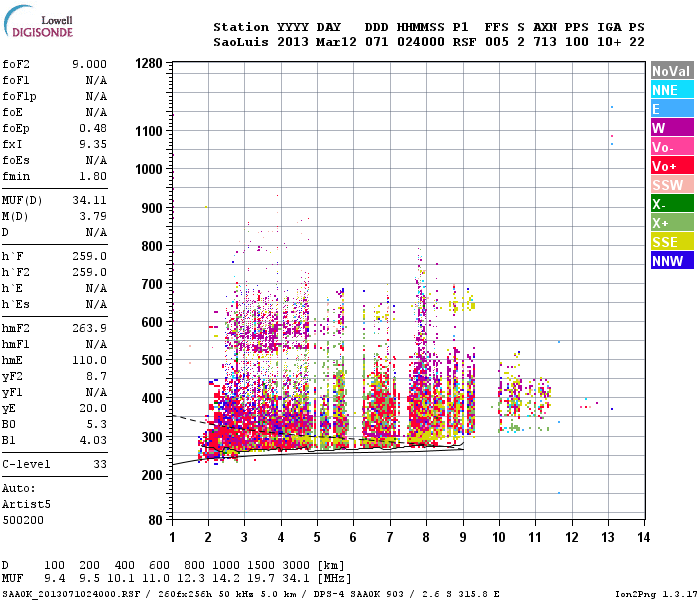Click the 9 MHz frequency axis label
This screenshot has width=700, height=600.
(x=463, y=537)
